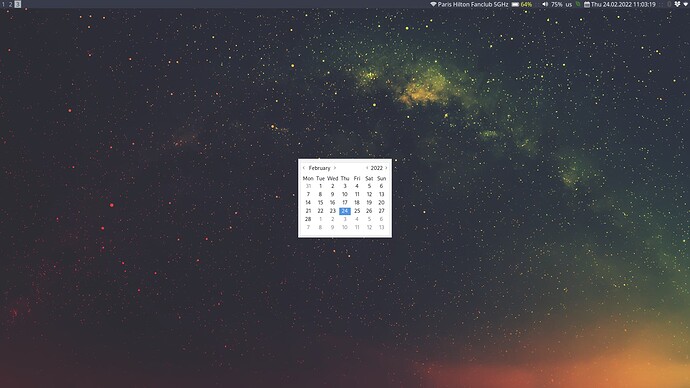Click the 75% volume level text
Viewport: 690px width, 388px height.
557,4
